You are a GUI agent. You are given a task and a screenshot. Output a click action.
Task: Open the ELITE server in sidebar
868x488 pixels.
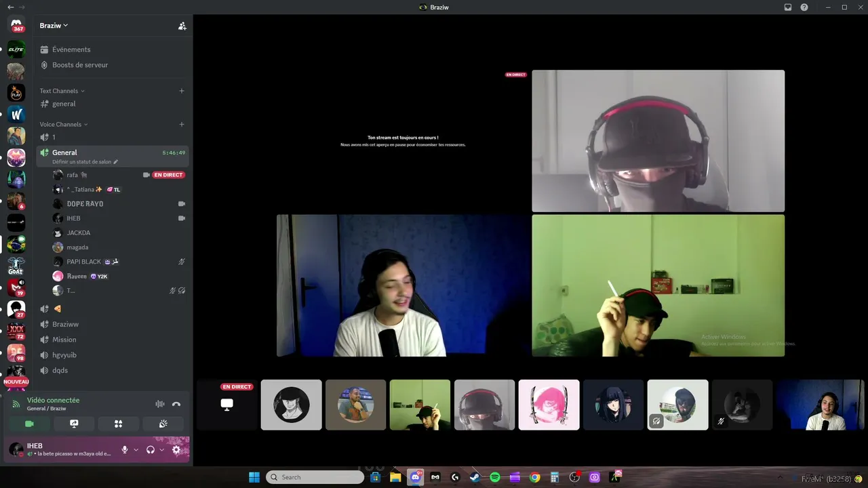click(16, 49)
